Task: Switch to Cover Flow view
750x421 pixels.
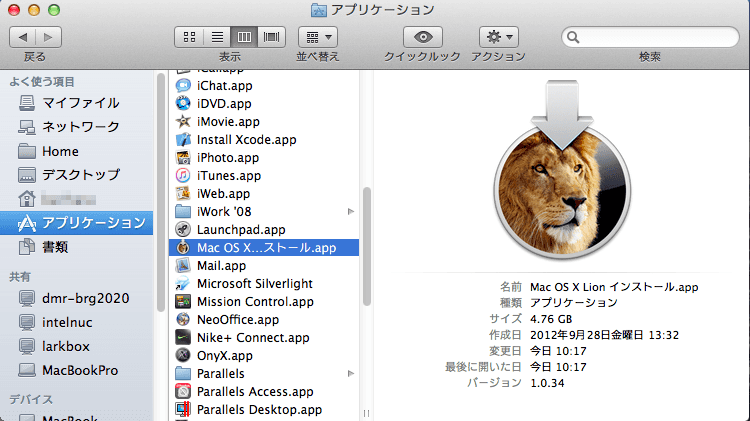Action: [x=271, y=37]
